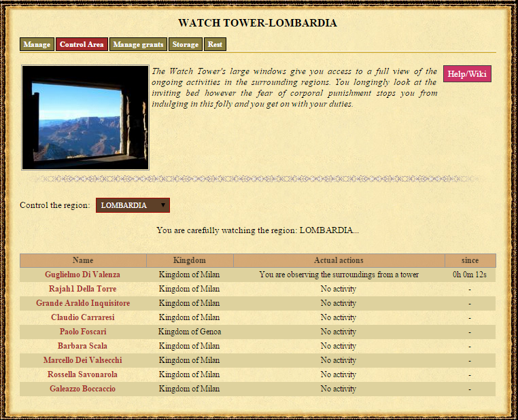The height and width of the screenshot is (420, 518).
Task: Open the Manage tab
Action: coord(37,44)
